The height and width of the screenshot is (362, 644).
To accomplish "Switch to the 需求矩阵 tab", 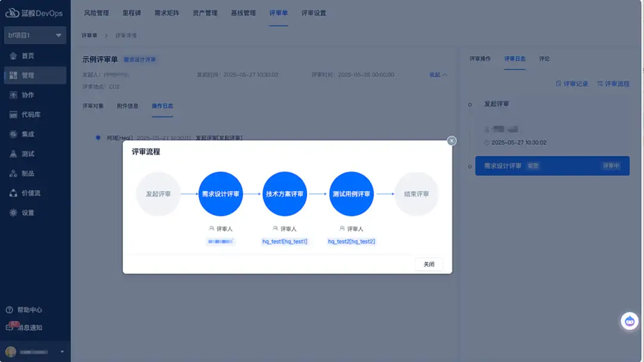I will pos(167,13).
